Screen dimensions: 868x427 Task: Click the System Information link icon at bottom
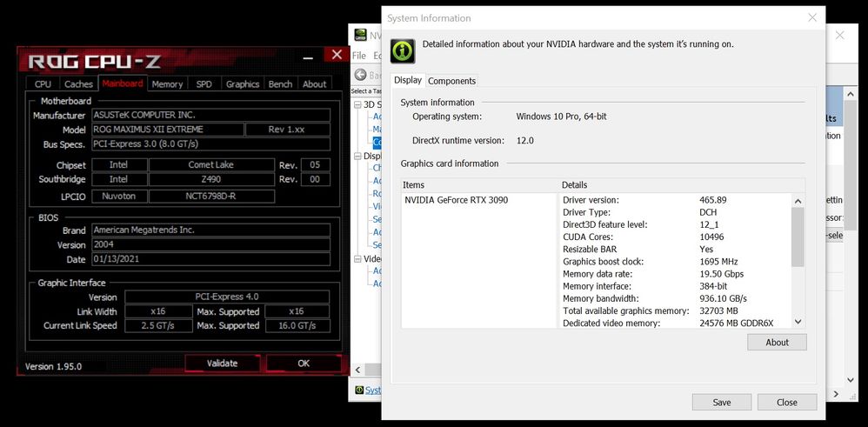pos(359,390)
